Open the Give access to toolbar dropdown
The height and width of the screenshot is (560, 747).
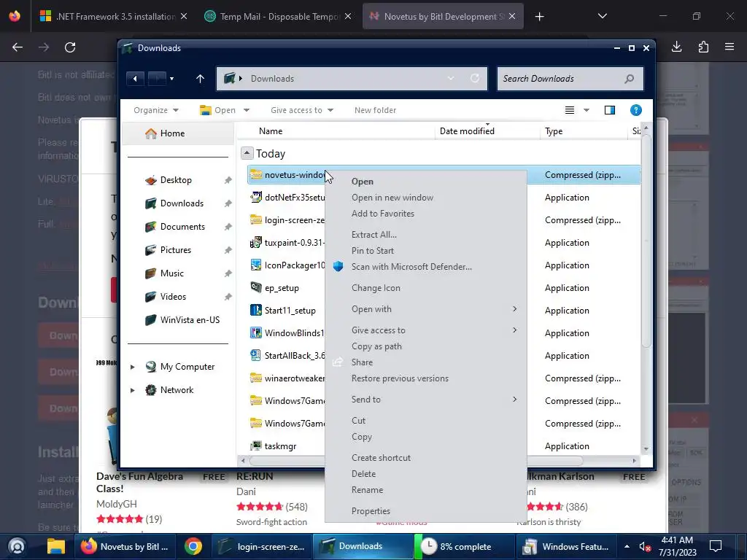[301, 110]
